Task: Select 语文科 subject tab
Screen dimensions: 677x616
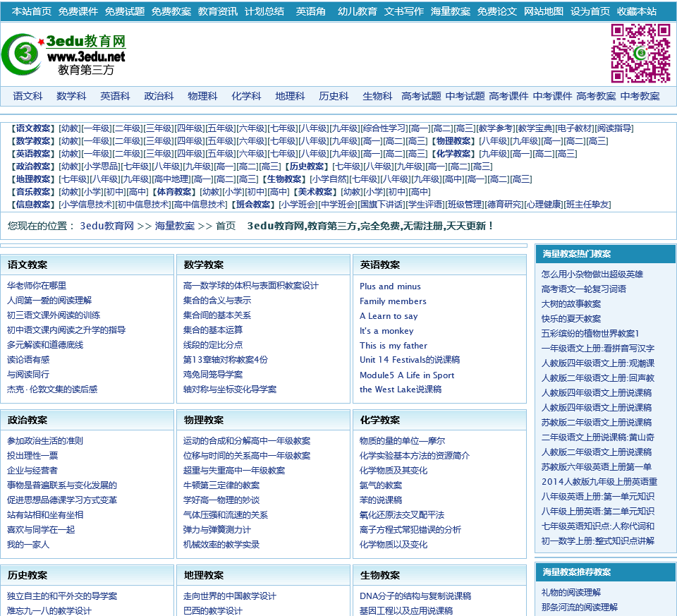Action: click(28, 96)
